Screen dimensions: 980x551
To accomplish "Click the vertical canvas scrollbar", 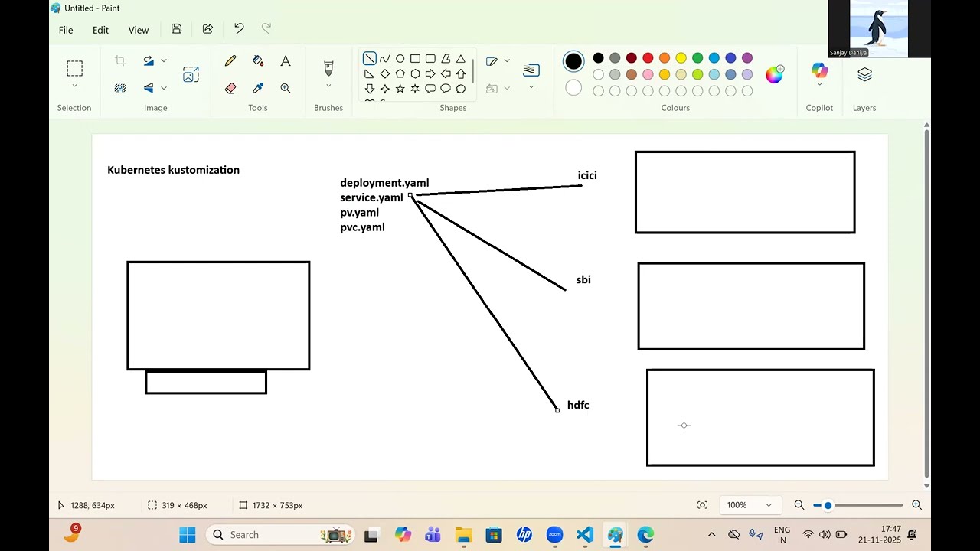I will 926,302.
